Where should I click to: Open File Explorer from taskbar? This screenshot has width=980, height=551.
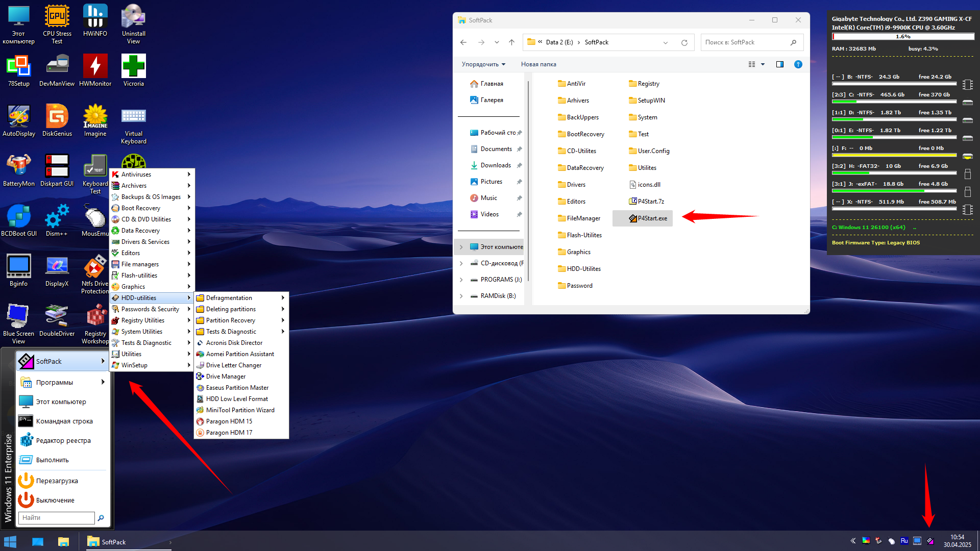(63, 542)
